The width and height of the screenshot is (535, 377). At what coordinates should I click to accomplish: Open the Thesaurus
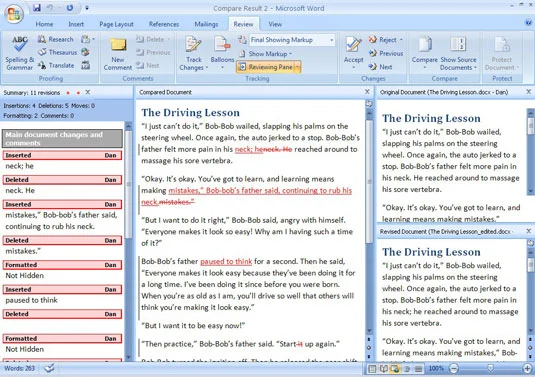click(x=57, y=52)
